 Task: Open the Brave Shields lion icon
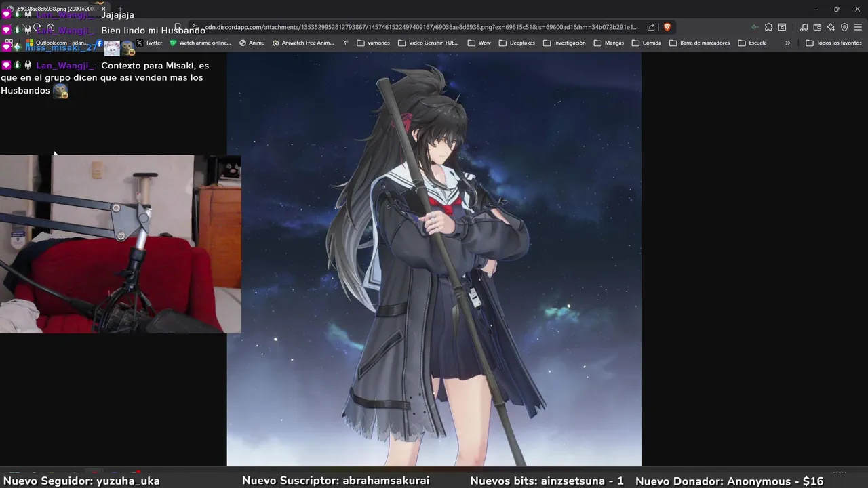[x=667, y=27]
